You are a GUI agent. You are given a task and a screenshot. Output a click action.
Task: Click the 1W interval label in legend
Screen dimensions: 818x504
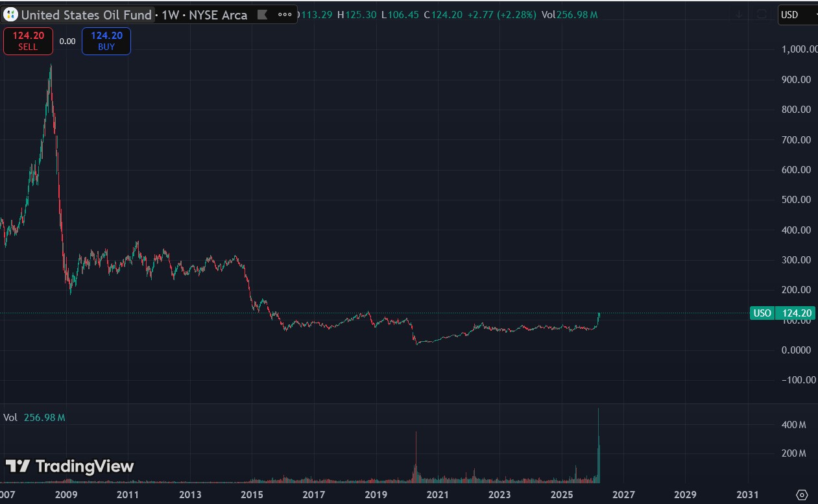point(170,15)
